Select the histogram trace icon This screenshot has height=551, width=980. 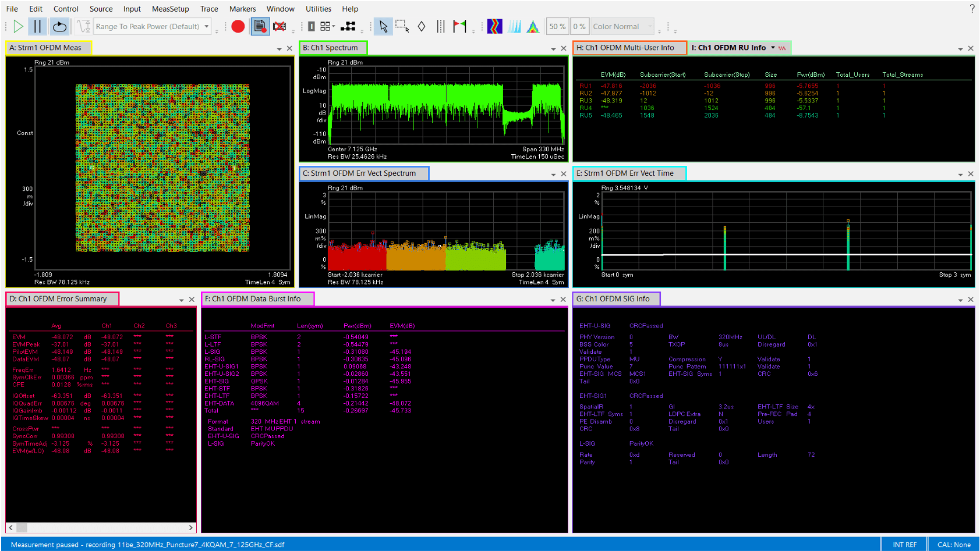click(533, 26)
